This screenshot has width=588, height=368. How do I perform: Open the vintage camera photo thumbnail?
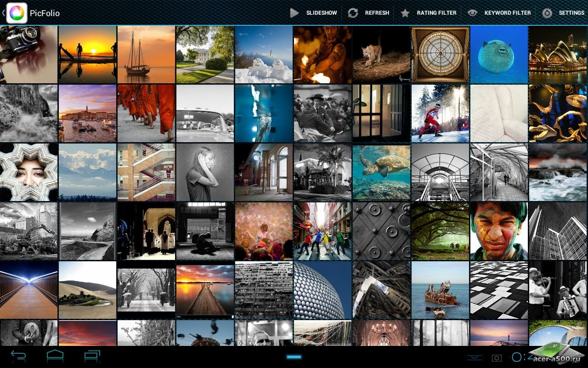coord(28,54)
